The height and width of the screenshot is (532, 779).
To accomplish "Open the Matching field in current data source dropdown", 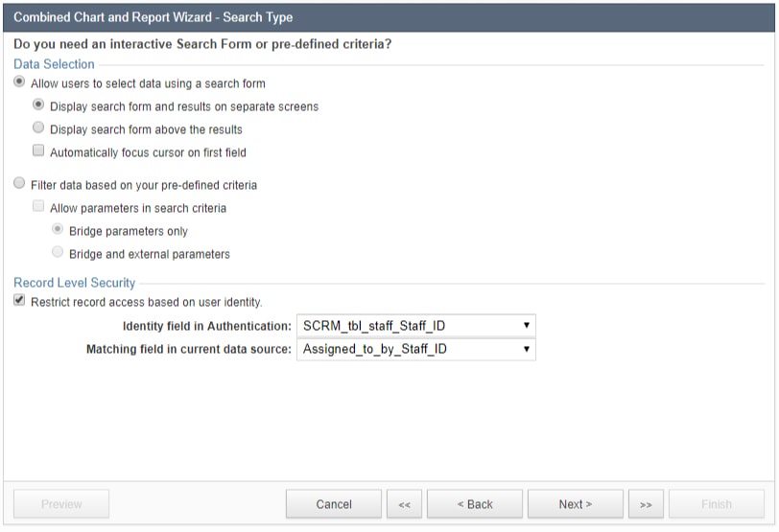I will pos(415,349).
